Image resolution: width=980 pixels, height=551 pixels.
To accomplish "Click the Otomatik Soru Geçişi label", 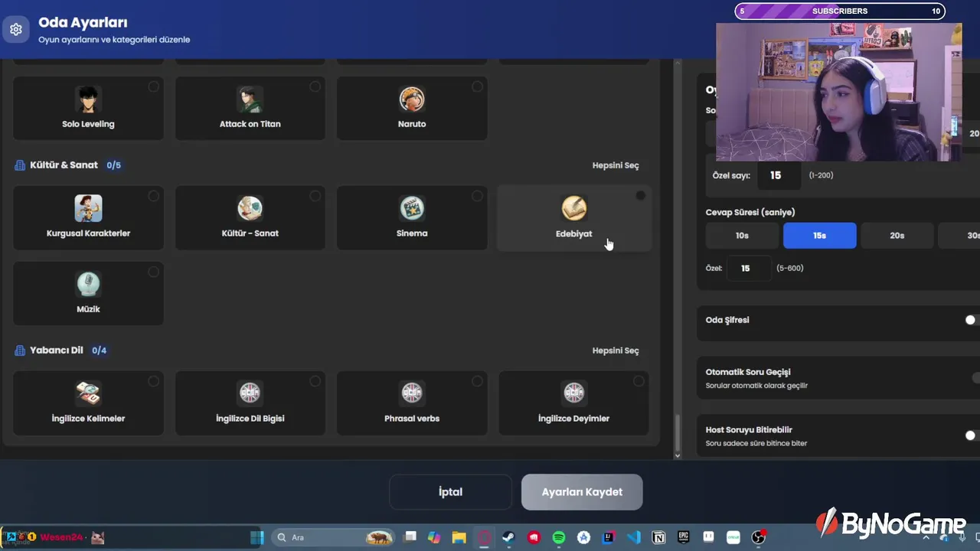I will tap(748, 372).
